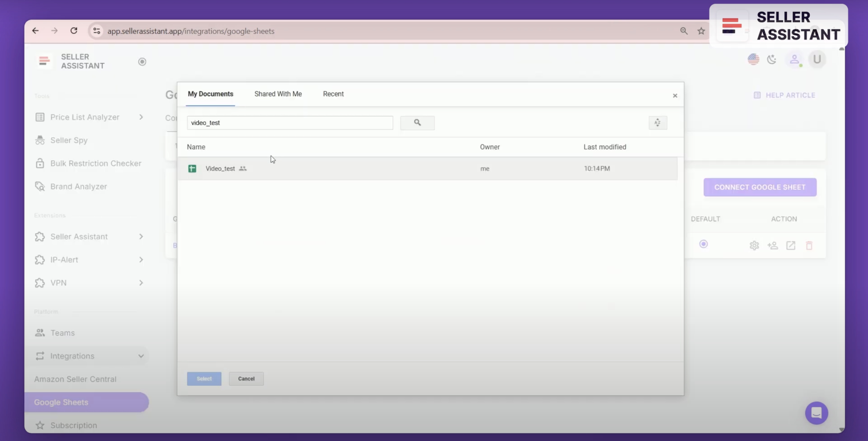The height and width of the screenshot is (441, 868).
Task: Click the video_test search input field
Action: (290, 123)
